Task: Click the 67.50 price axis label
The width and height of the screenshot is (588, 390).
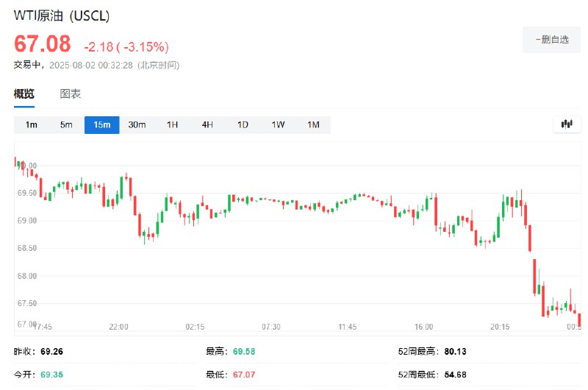Action: [27, 303]
